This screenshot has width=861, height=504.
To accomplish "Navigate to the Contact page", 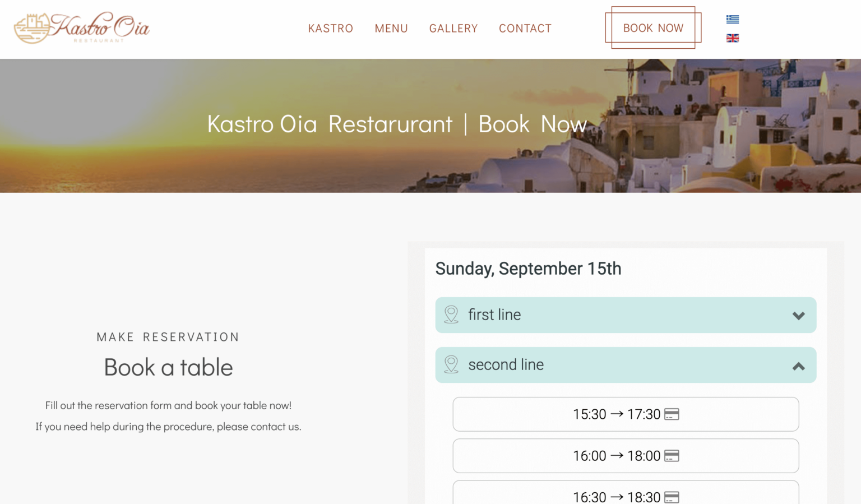I will [525, 29].
